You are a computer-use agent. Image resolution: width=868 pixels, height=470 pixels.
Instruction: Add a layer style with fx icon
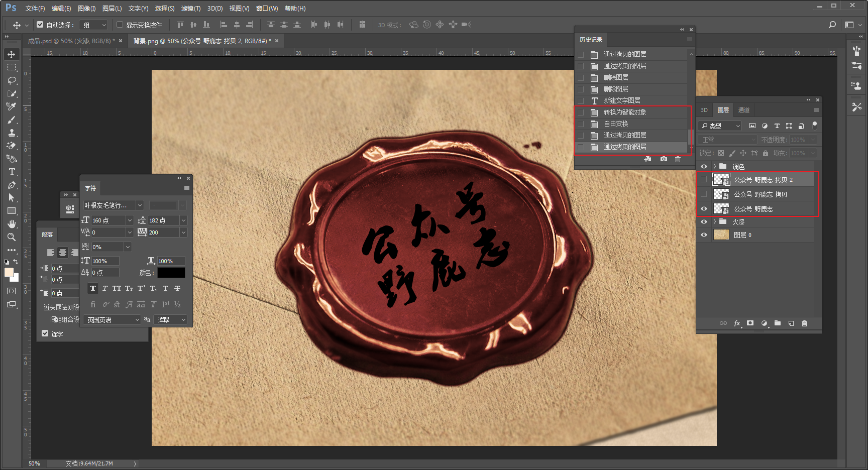coord(737,323)
